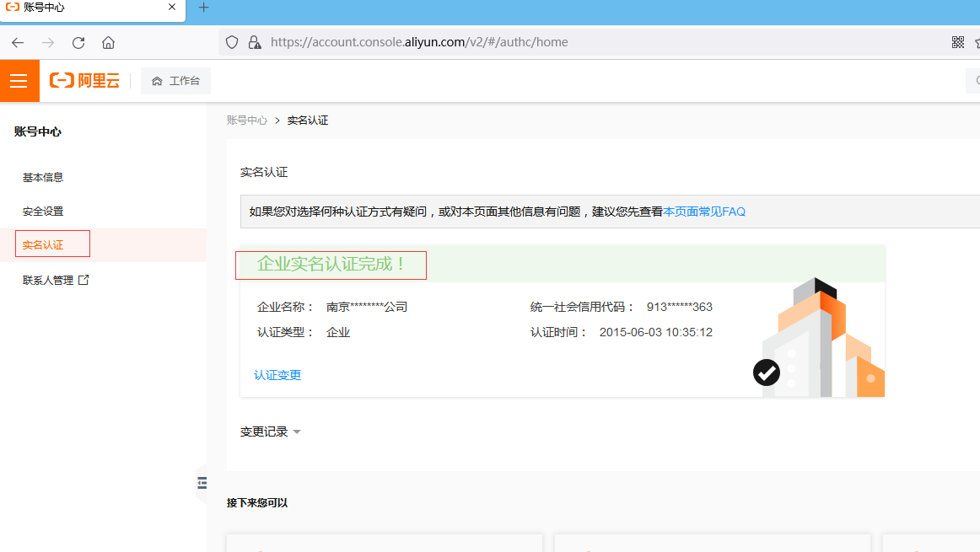Click the browser reload icon
980x552 pixels.
click(78, 42)
